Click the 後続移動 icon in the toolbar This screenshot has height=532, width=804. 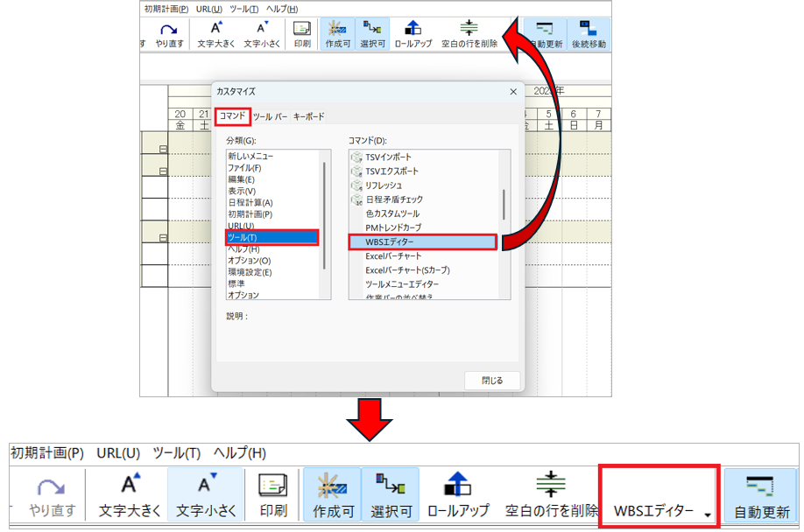coord(589,31)
